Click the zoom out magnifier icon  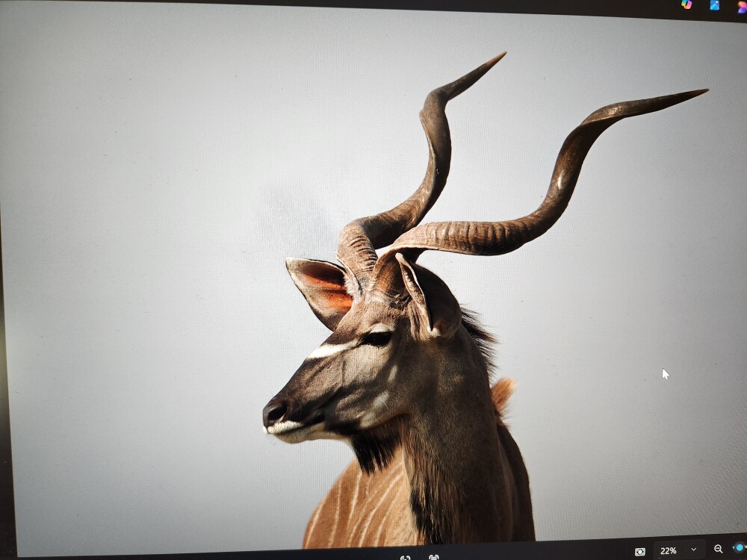tap(719, 550)
